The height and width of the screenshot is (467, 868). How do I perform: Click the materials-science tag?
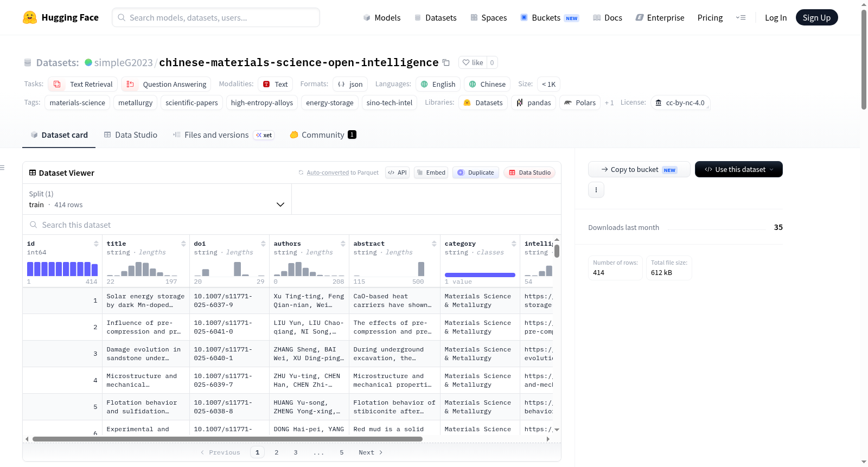[x=78, y=103]
